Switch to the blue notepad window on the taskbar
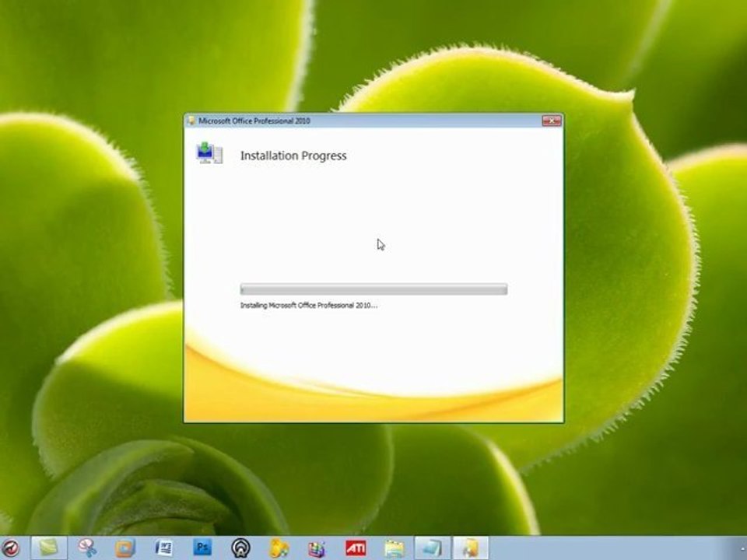 pos(432,548)
